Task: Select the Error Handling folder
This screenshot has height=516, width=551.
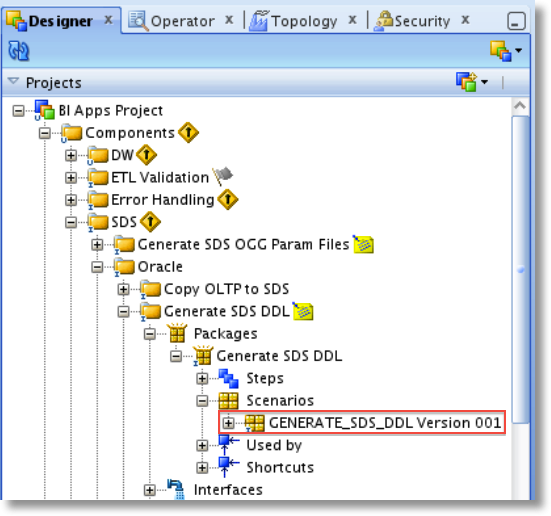Action: point(163,200)
